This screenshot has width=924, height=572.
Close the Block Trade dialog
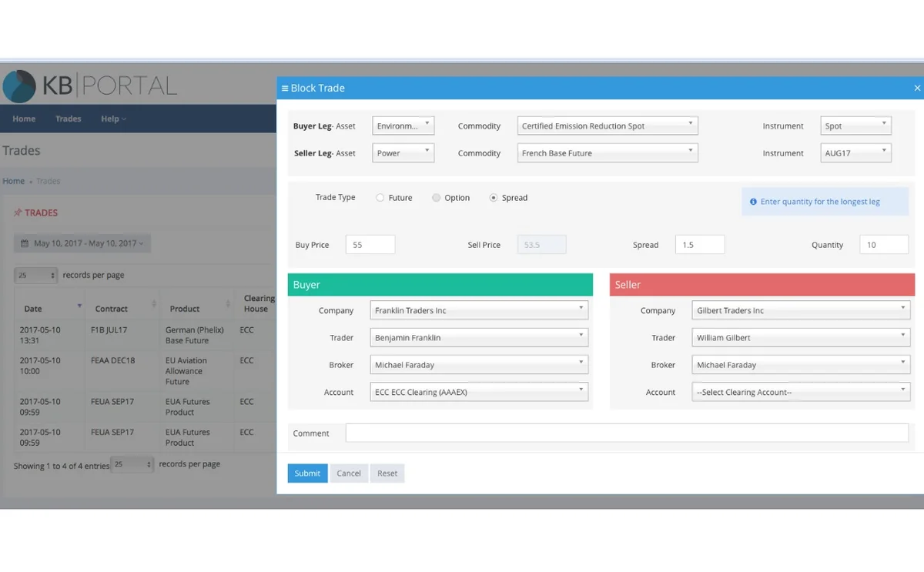(916, 89)
